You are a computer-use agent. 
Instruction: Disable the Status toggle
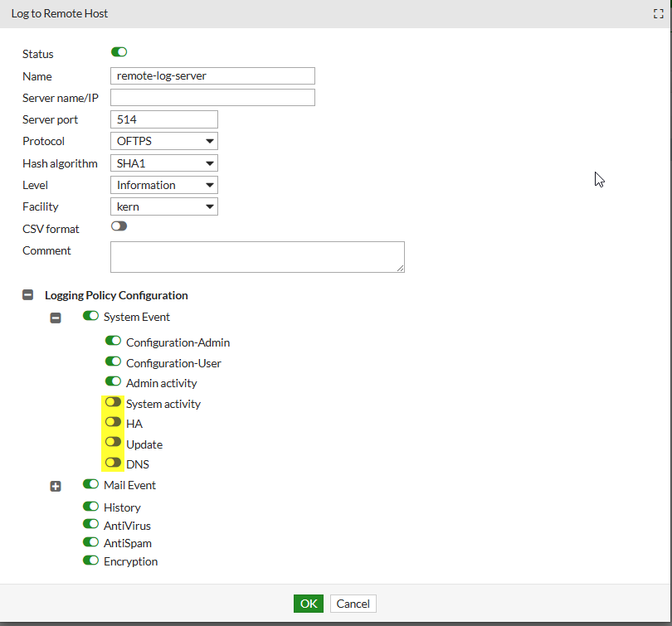click(x=119, y=51)
